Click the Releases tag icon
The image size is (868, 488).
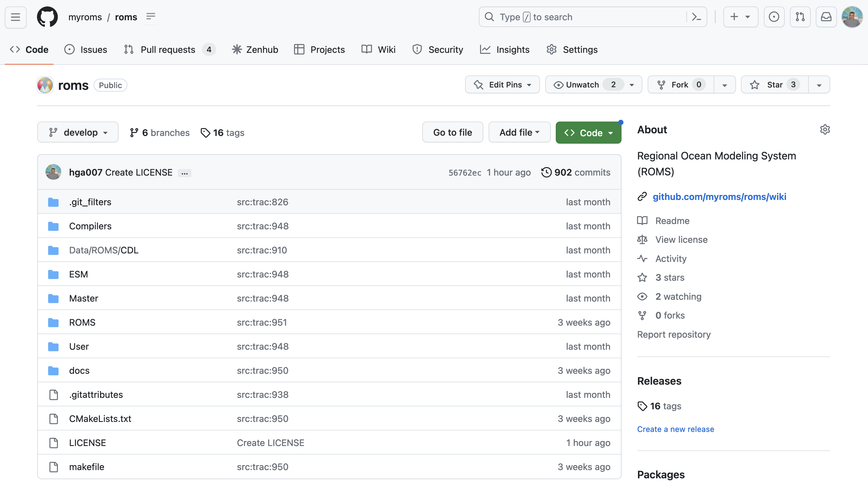642,406
